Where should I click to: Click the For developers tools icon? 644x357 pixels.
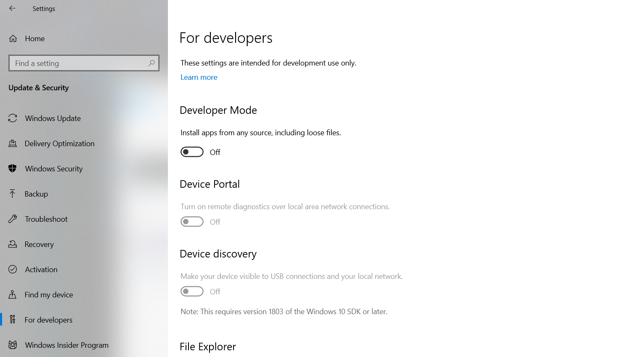coord(13,320)
